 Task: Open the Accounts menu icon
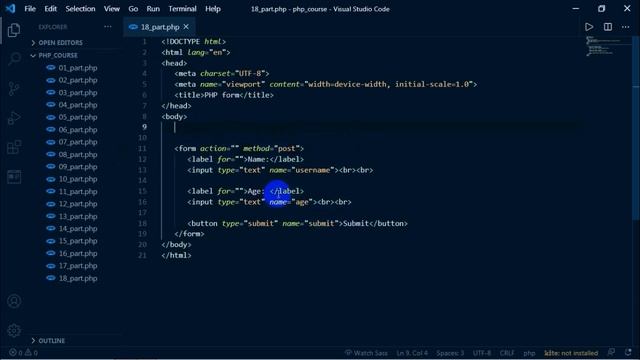14,301
